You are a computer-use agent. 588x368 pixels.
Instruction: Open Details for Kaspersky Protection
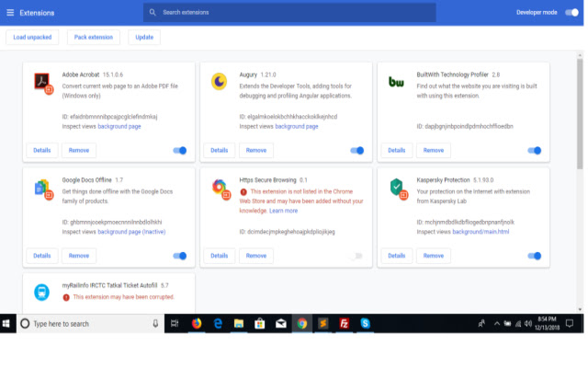pyautogui.click(x=397, y=256)
